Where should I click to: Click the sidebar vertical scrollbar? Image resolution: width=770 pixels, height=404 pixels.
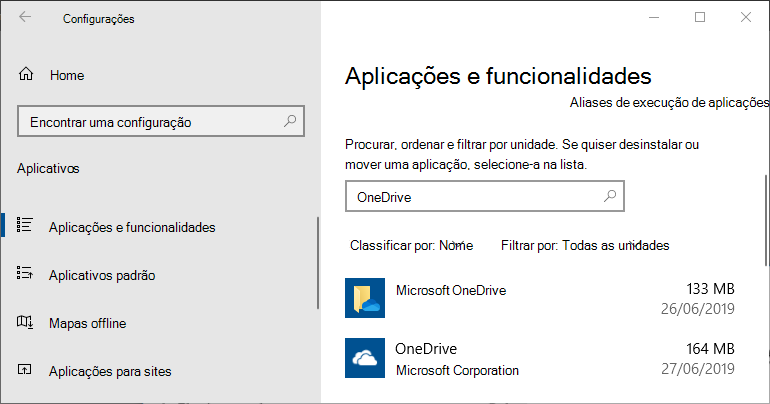(x=318, y=263)
